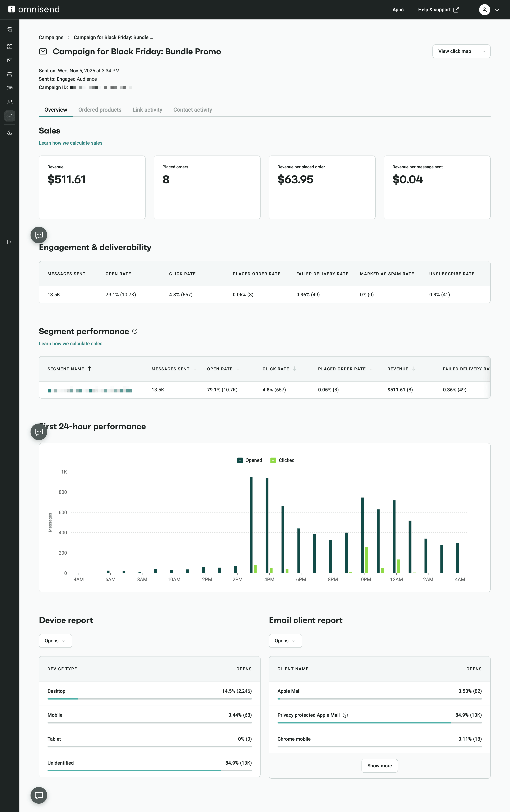Open the settings gear in the sidebar
Viewport: 510px width, 812px height.
9,133
